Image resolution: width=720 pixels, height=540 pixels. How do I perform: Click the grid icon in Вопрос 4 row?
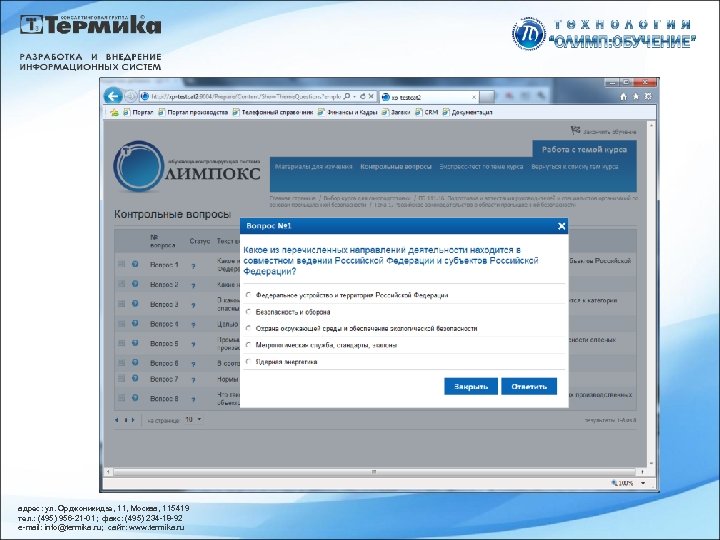[x=122, y=324]
